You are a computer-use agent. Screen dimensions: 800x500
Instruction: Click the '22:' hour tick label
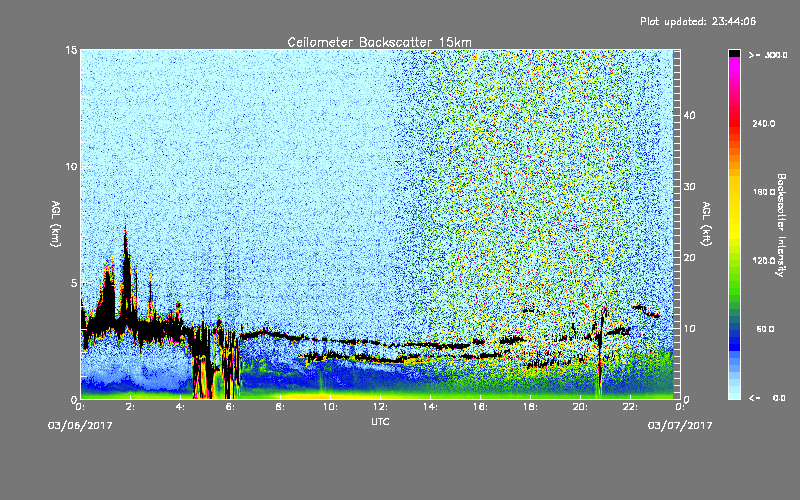click(x=630, y=407)
